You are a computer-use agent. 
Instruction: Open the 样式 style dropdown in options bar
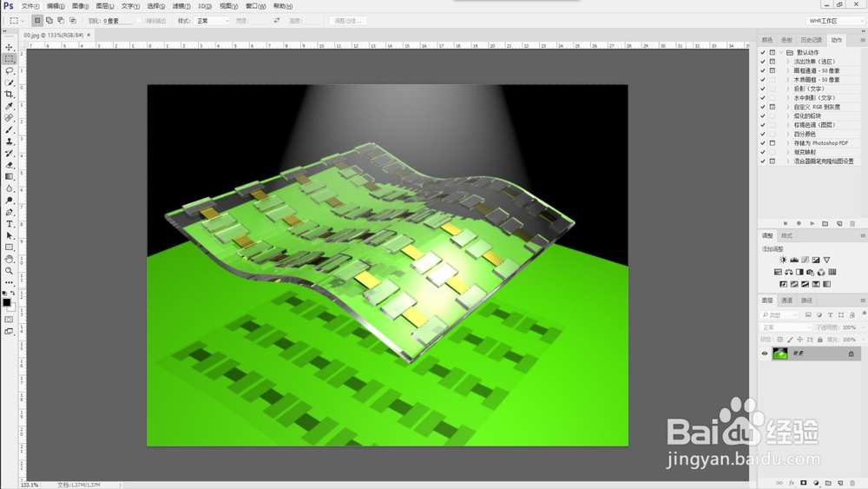[212, 21]
